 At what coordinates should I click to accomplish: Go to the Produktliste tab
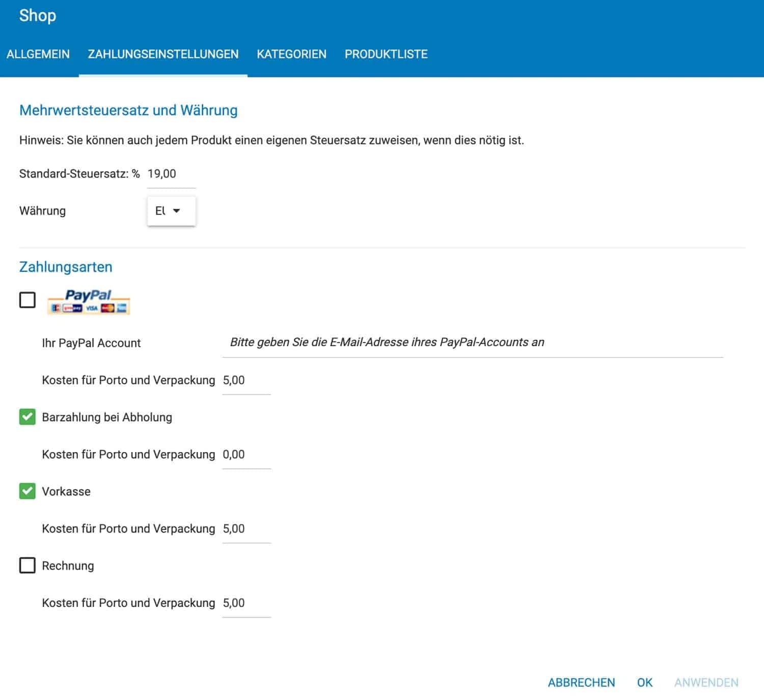pyautogui.click(x=386, y=54)
